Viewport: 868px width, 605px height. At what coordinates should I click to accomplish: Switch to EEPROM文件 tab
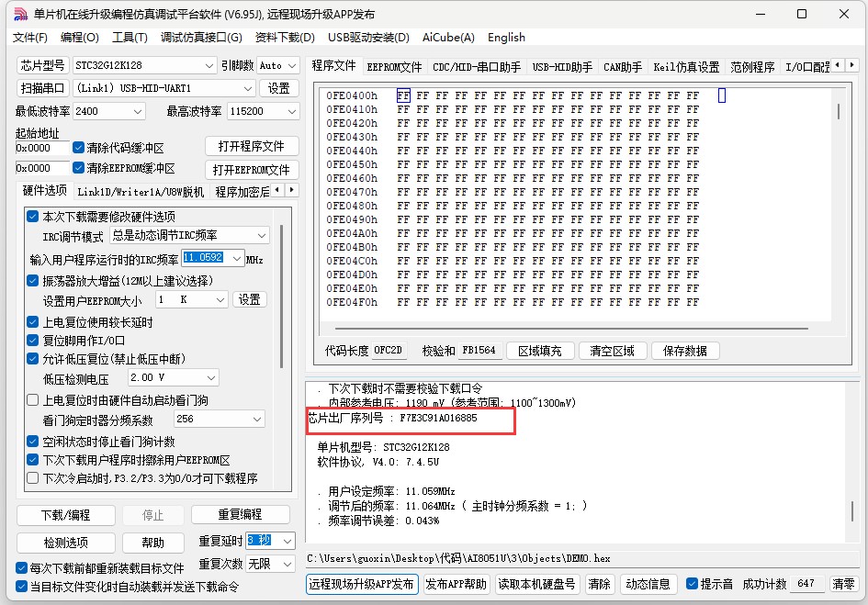(394, 67)
